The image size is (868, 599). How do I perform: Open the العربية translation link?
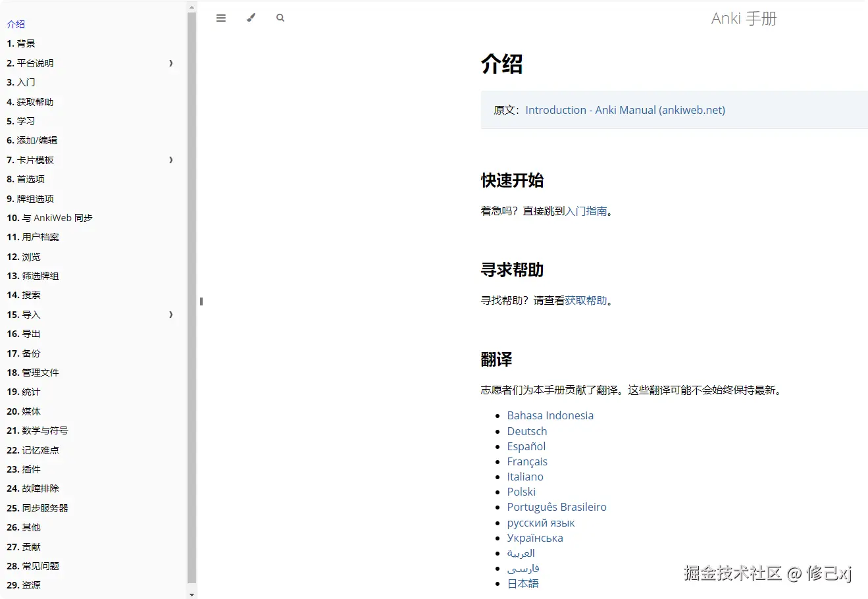point(521,553)
